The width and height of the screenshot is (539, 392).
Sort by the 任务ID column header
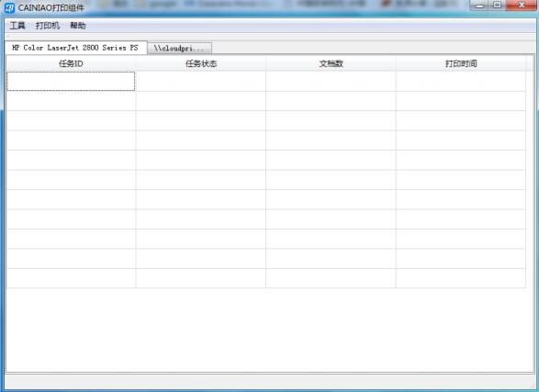click(x=71, y=63)
